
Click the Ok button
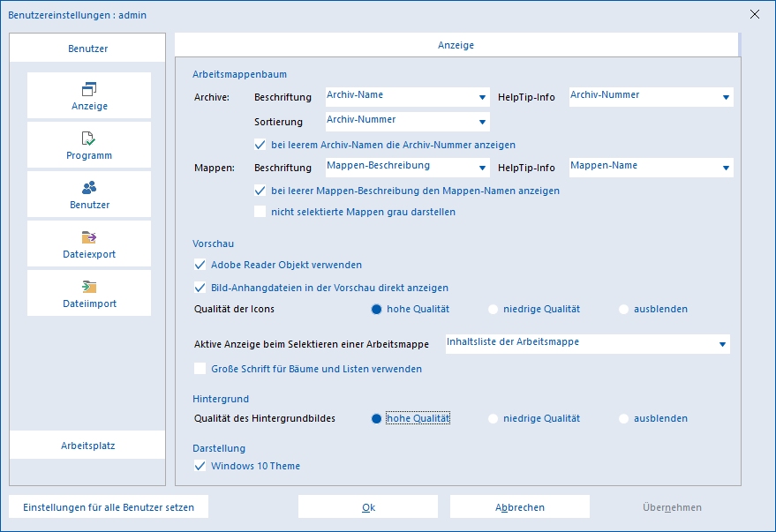tap(368, 506)
